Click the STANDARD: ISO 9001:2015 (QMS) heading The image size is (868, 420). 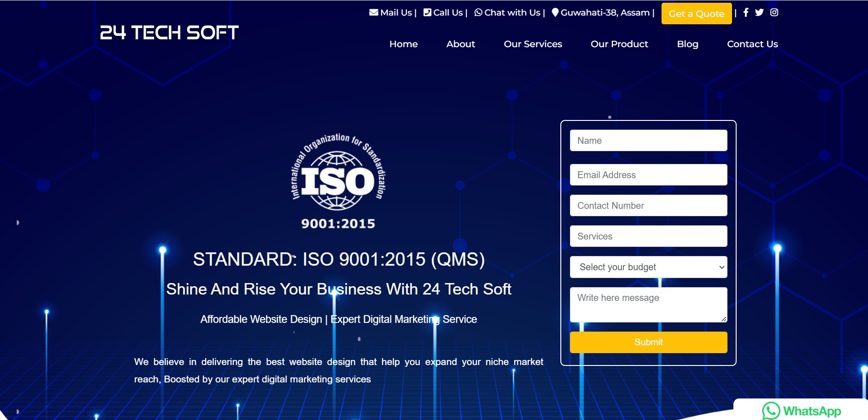pyautogui.click(x=339, y=259)
